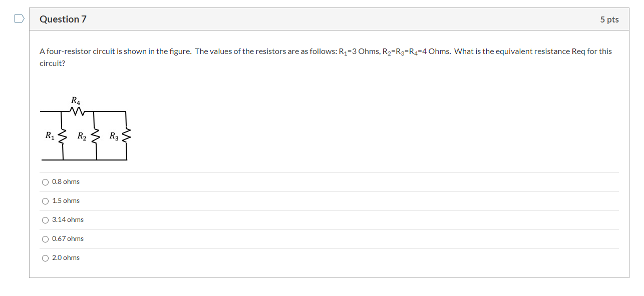Click the R1 resistor label in the circuit
This screenshot has height=296, width=644.
click(49, 135)
